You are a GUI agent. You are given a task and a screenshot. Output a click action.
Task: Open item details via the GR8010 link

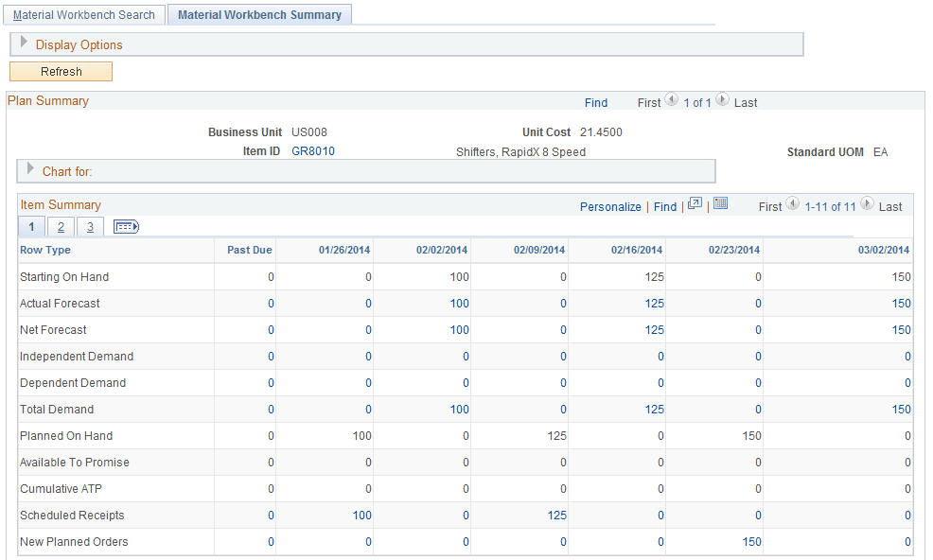click(312, 150)
